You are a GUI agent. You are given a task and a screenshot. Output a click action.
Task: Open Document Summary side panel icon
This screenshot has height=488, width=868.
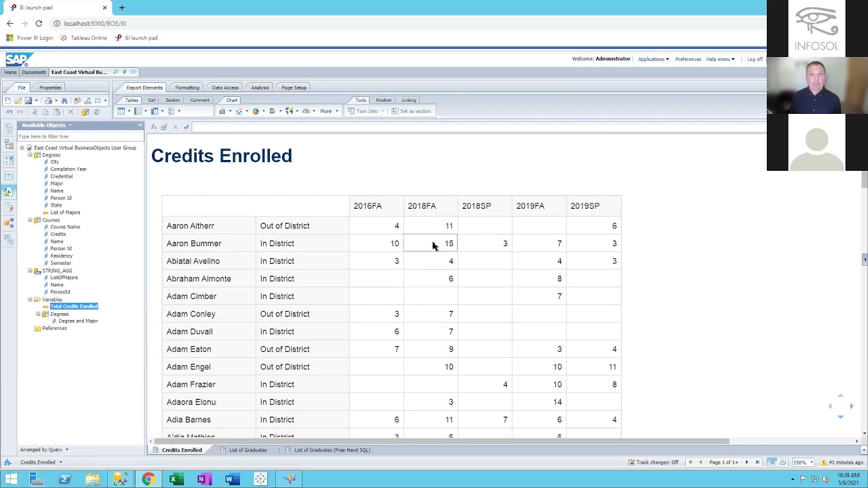point(8,128)
